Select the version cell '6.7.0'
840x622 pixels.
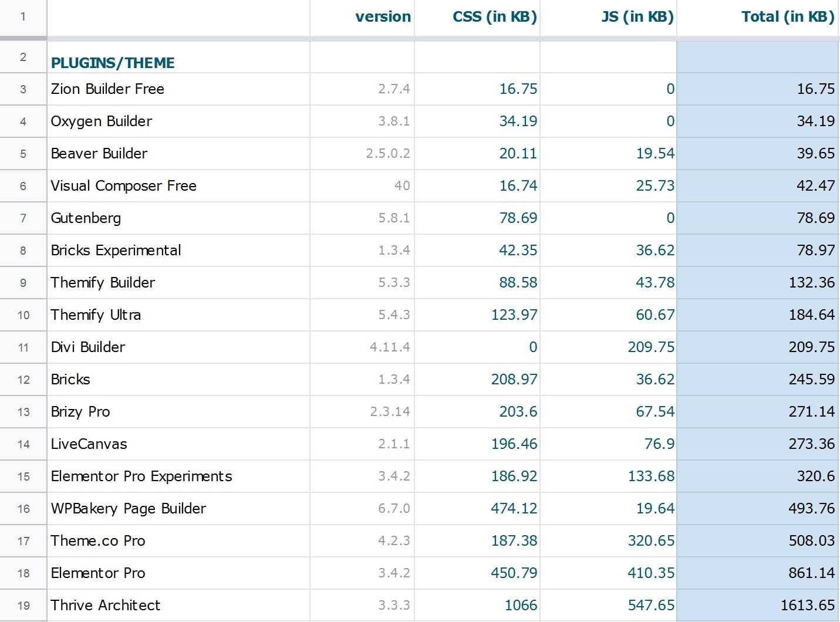pyautogui.click(x=362, y=509)
